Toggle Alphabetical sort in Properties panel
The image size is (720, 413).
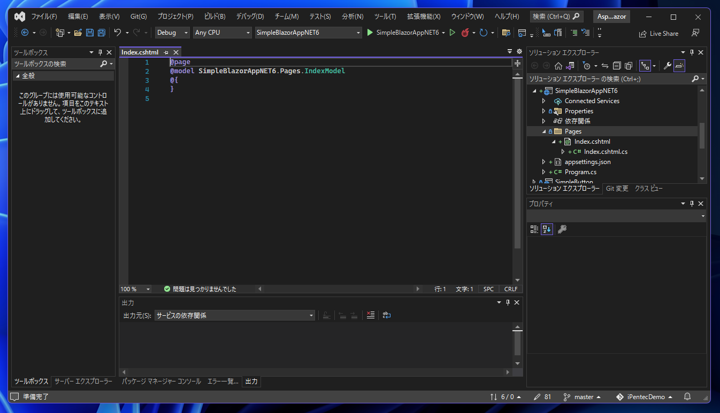coord(547,229)
